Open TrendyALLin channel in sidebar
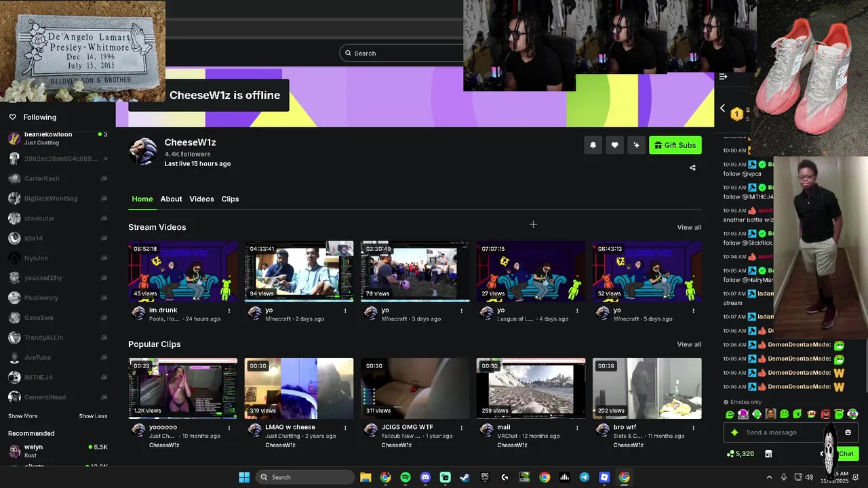The height and width of the screenshot is (488, 868). coord(58,338)
